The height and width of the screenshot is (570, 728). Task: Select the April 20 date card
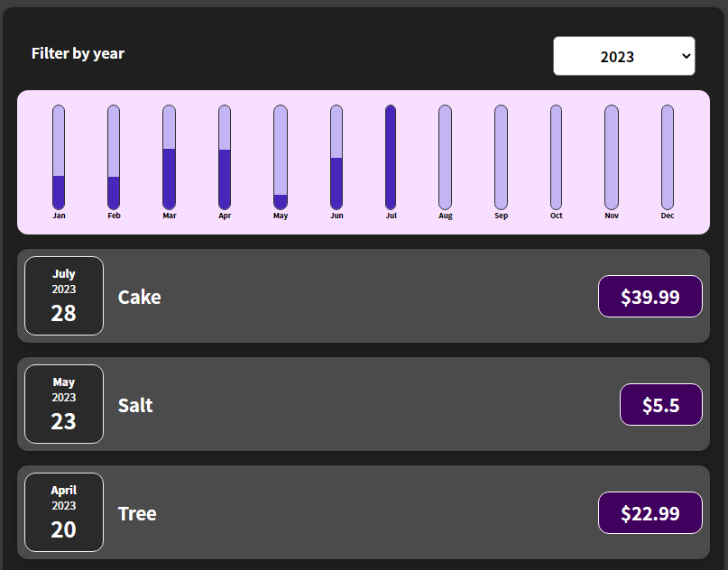click(x=63, y=512)
